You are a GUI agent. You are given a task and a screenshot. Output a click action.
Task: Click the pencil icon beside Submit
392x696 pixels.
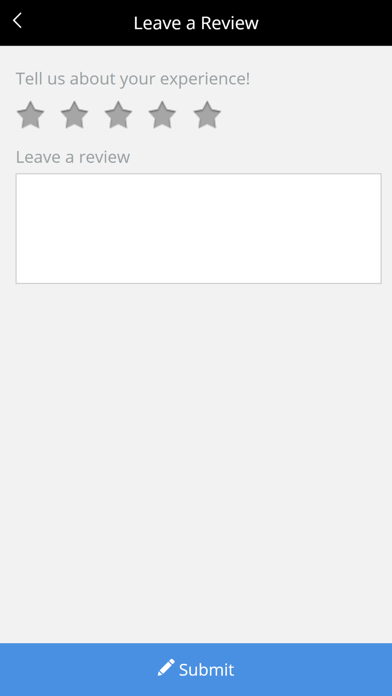coord(166,668)
